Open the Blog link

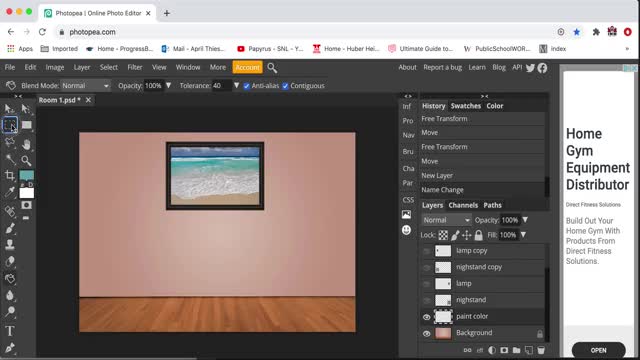point(499,67)
